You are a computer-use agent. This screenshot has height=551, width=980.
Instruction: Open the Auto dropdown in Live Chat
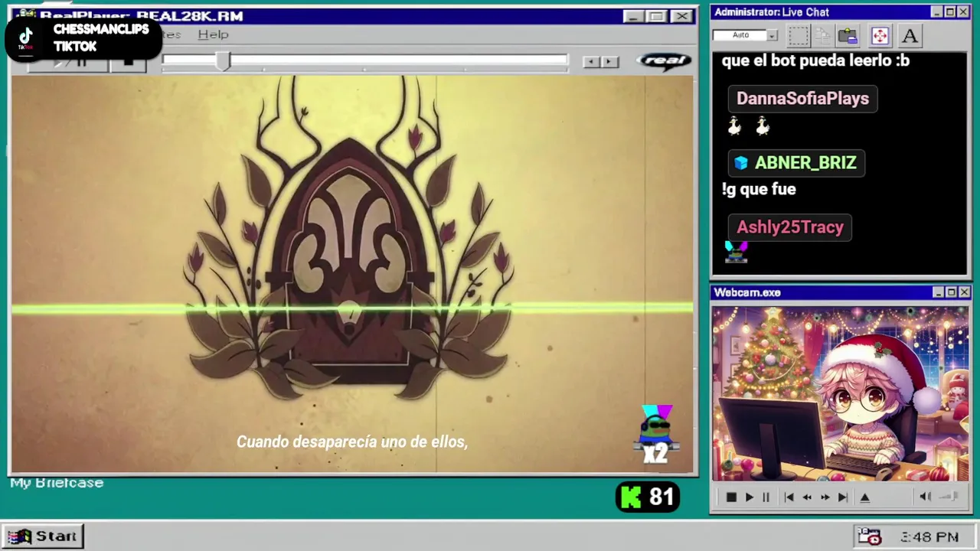pyautogui.click(x=772, y=35)
